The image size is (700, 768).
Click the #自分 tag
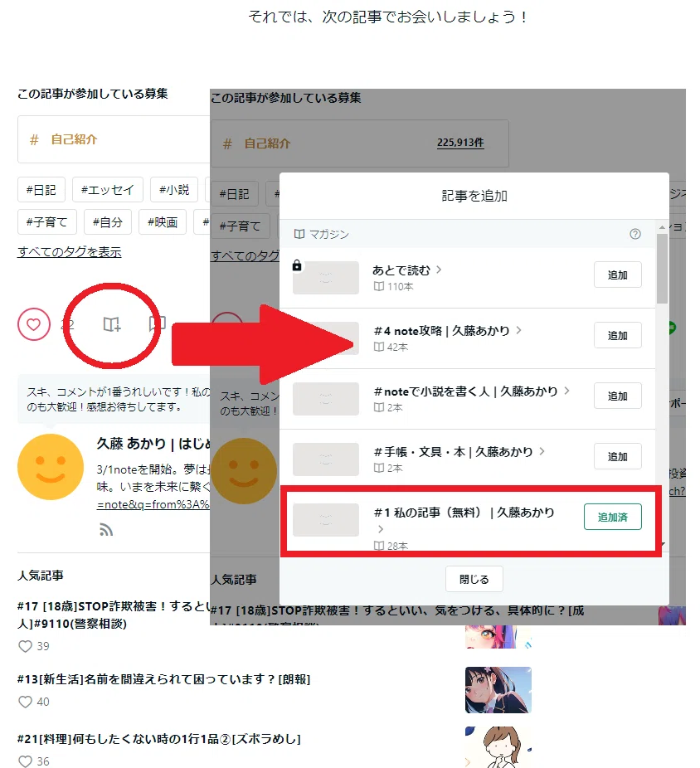(x=107, y=222)
